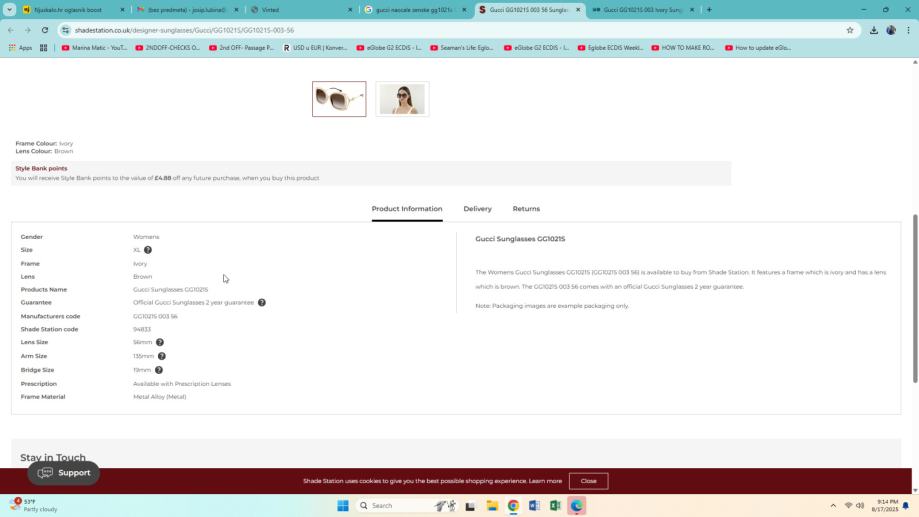Switch to the Product Information tab

click(407, 209)
